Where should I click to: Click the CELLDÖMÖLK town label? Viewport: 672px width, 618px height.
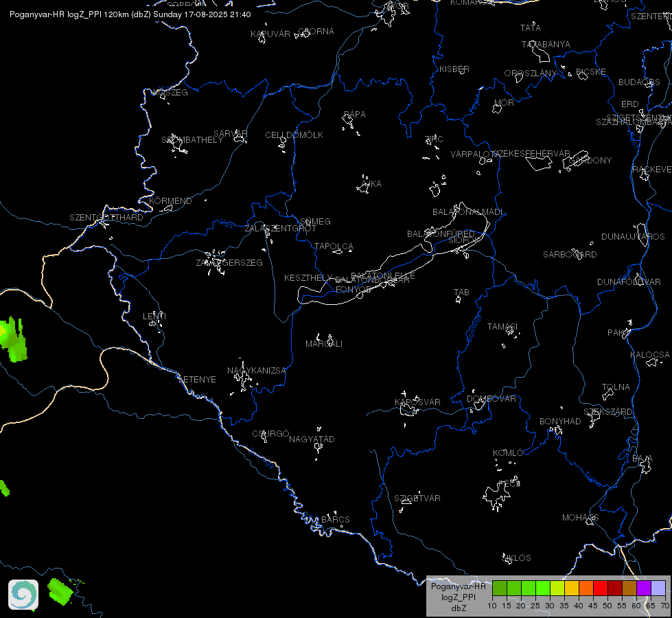294,135
